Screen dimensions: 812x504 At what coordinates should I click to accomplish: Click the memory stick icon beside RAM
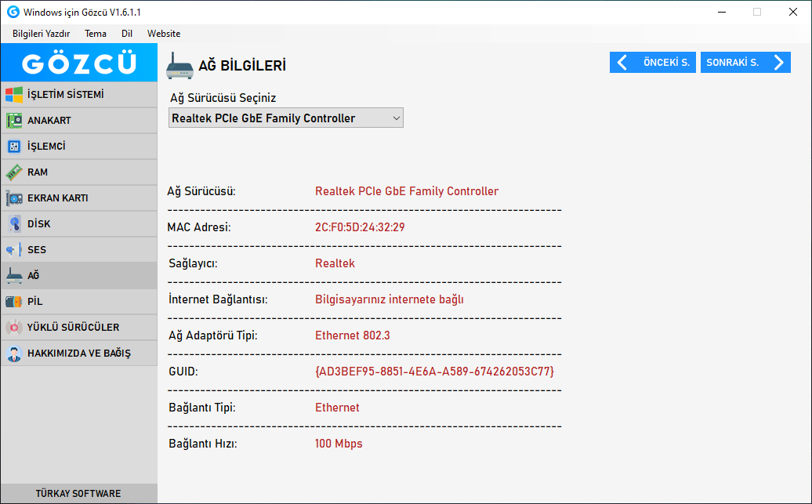[14, 172]
